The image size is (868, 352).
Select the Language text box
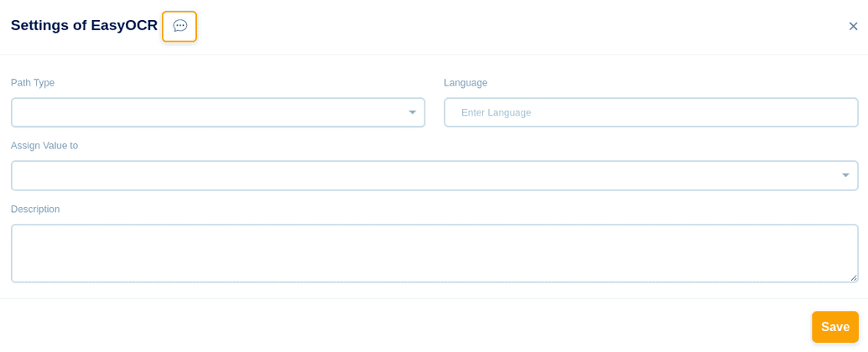[651, 112]
